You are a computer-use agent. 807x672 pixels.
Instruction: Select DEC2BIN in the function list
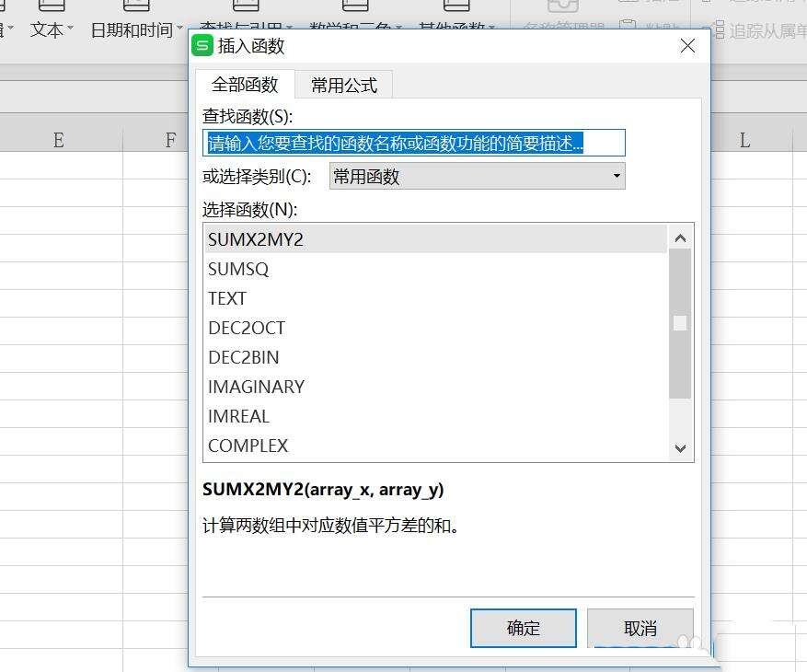(x=435, y=357)
